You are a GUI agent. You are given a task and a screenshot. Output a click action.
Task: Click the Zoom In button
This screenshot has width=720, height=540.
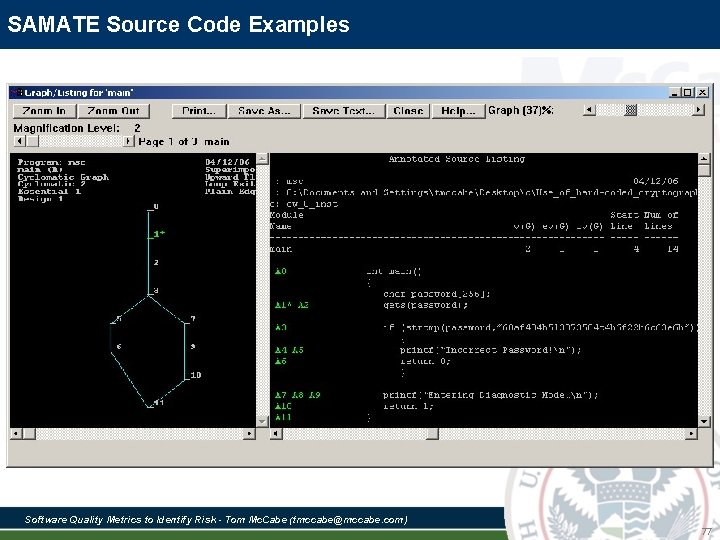[x=44, y=111]
